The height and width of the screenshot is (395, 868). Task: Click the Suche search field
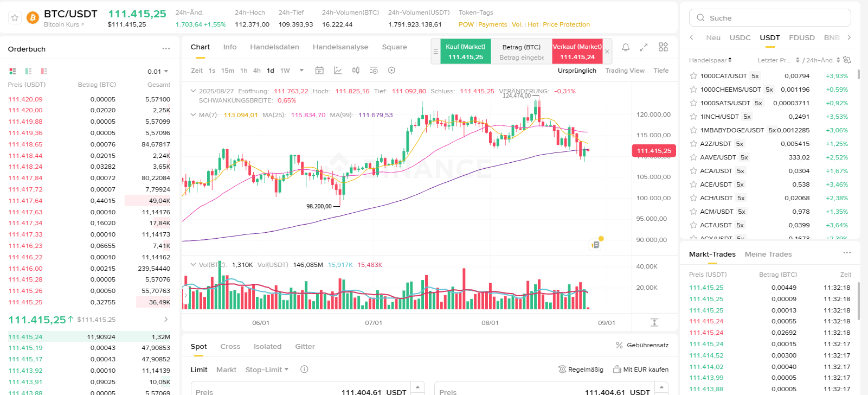point(770,18)
